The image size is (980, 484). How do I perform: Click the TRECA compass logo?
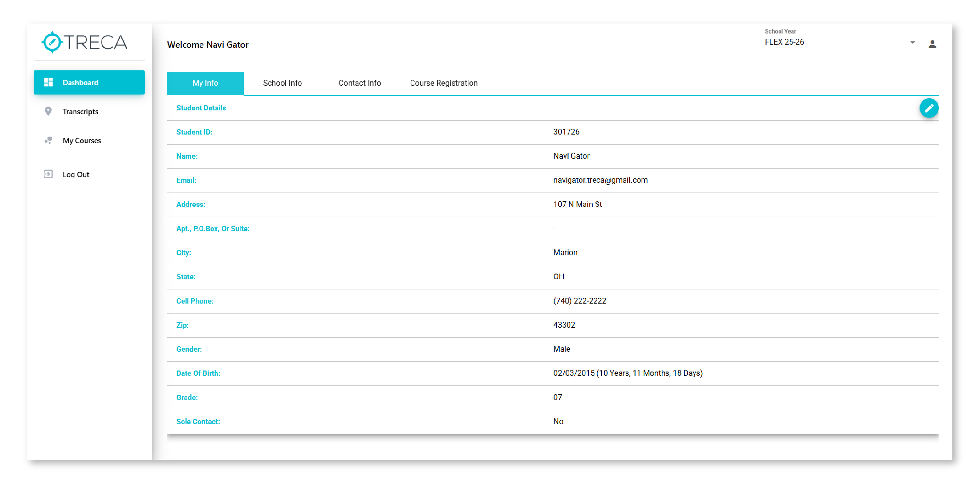point(52,42)
